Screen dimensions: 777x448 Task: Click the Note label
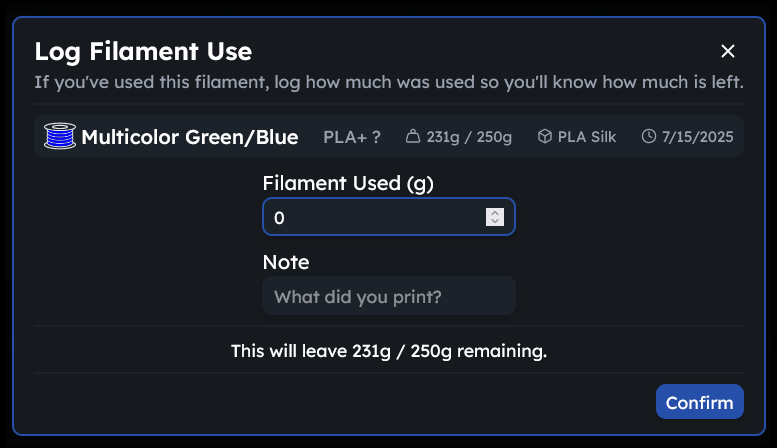click(x=286, y=262)
